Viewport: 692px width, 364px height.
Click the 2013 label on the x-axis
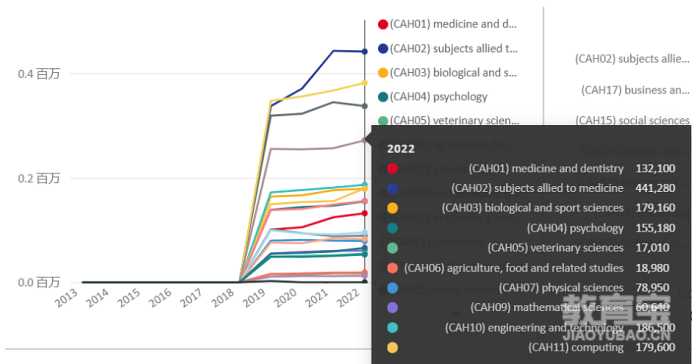tap(66, 298)
